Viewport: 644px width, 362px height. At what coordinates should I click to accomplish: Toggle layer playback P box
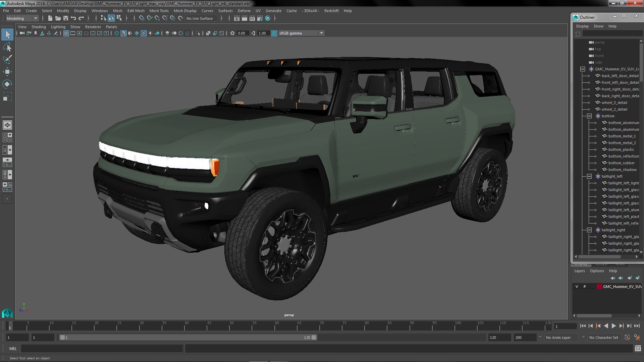click(x=585, y=287)
